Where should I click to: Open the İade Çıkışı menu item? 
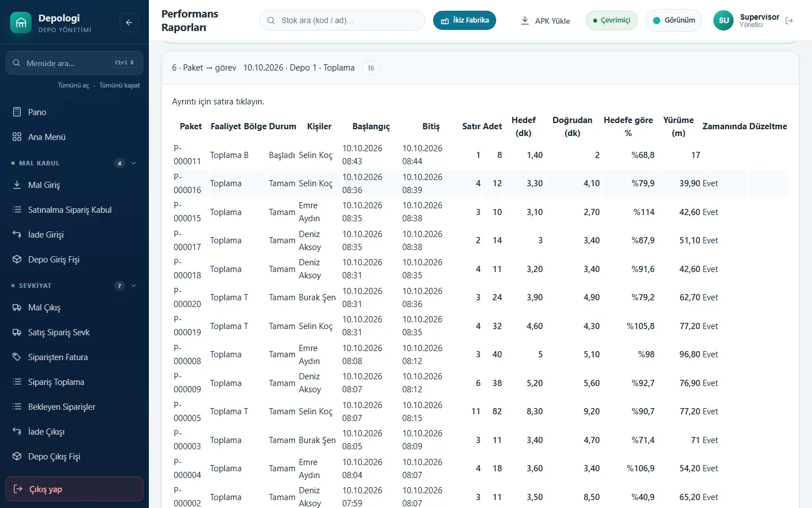click(x=74, y=432)
